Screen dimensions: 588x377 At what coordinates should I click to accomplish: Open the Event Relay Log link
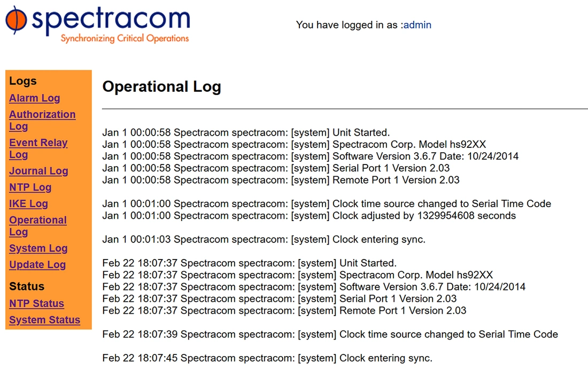(38, 148)
